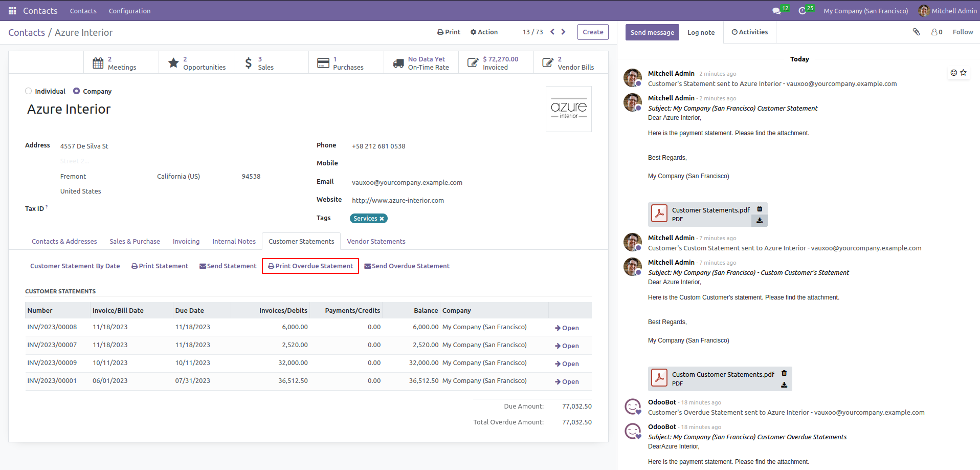Switch to Internal Notes tab

click(x=234, y=241)
